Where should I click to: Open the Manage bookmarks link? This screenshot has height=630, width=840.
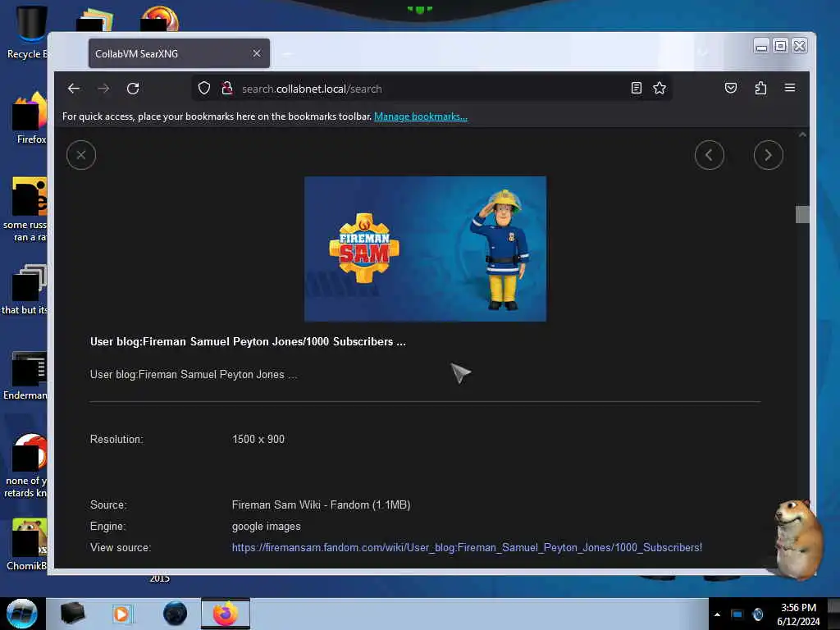tap(421, 116)
